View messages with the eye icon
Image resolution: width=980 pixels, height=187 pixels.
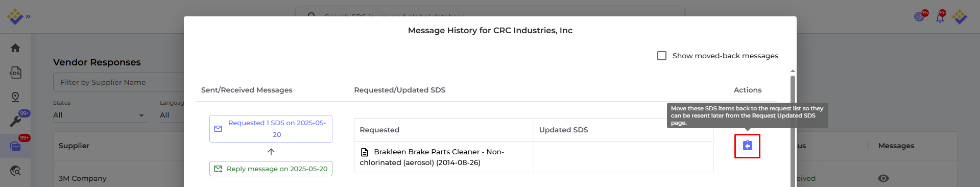point(883,178)
